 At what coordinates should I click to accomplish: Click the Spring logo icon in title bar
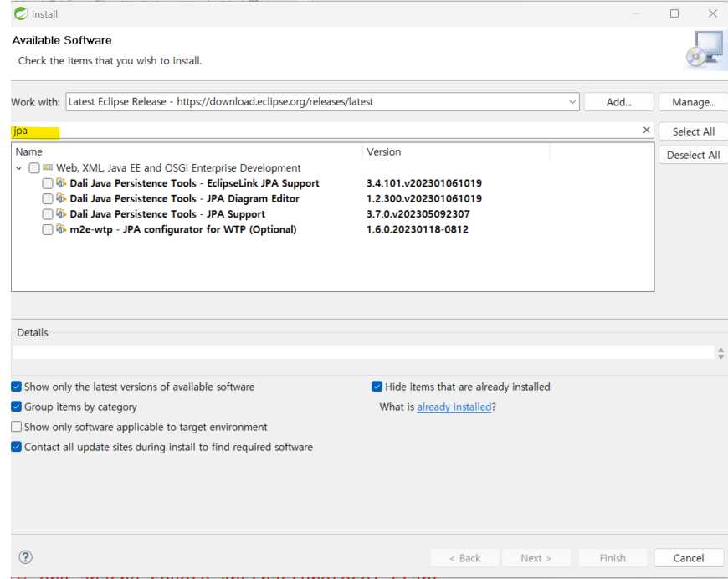coord(21,13)
